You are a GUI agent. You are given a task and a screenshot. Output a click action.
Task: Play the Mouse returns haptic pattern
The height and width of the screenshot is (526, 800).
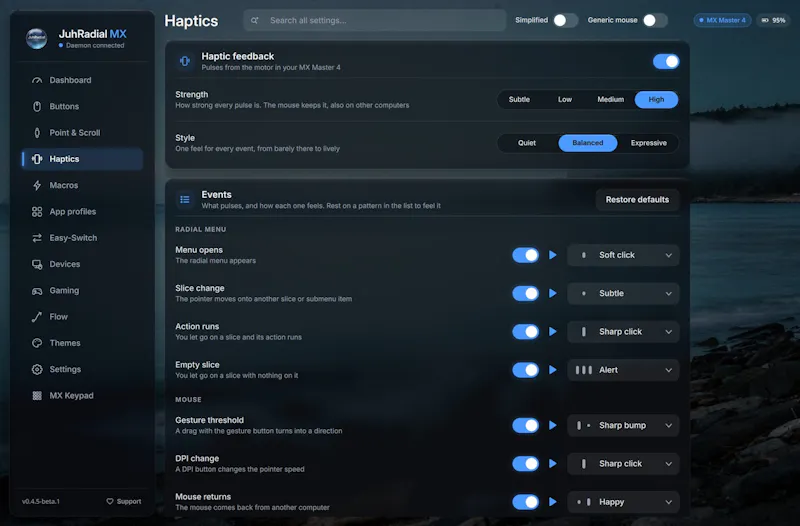coord(553,502)
